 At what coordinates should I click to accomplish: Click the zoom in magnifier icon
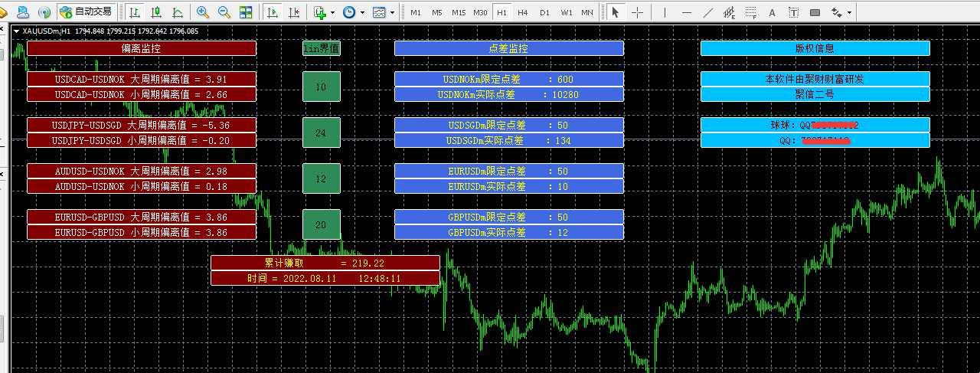pyautogui.click(x=203, y=12)
